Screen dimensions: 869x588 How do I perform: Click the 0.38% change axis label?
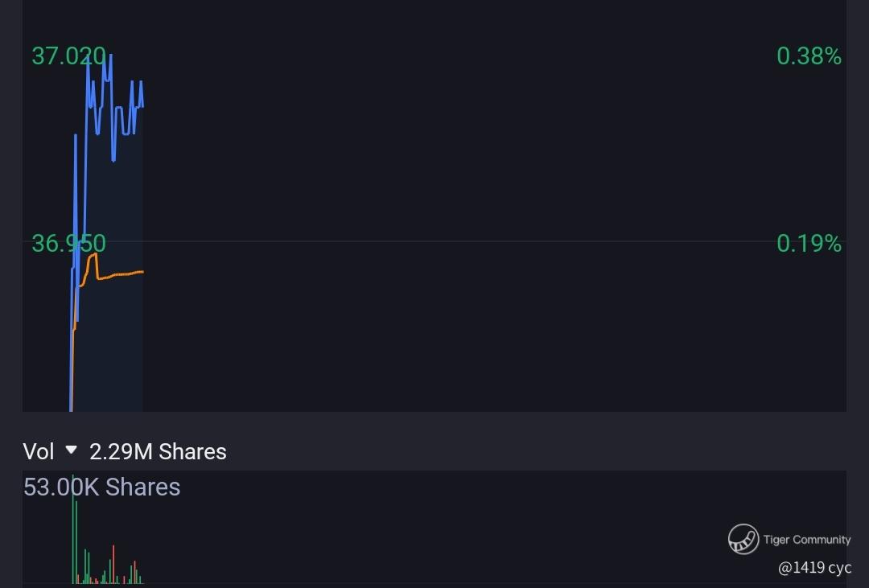pos(809,56)
